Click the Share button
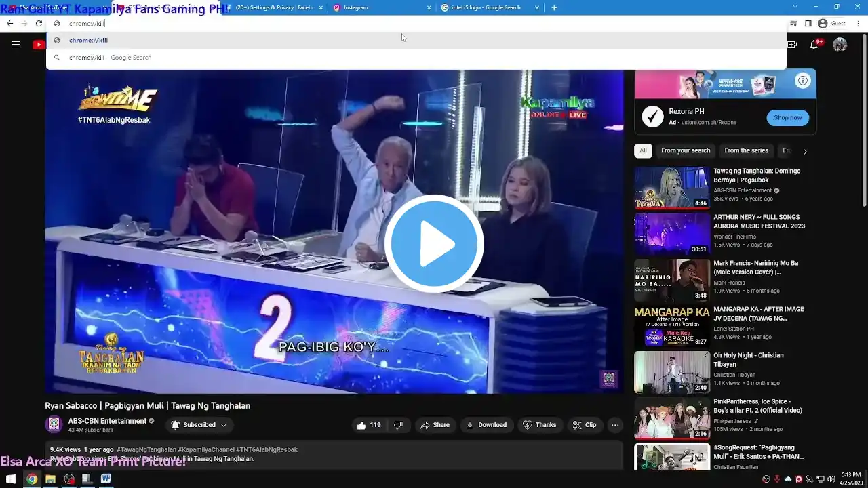The height and width of the screenshot is (488, 868). pyautogui.click(x=435, y=425)
